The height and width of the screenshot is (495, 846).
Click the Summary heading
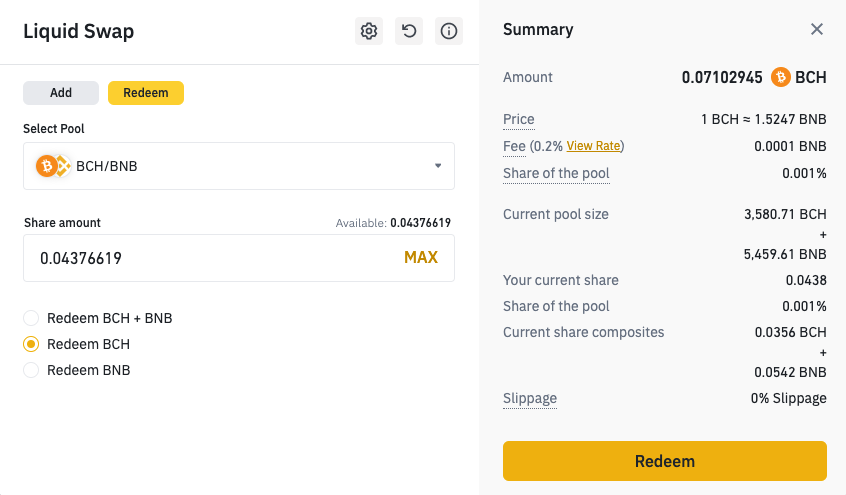538,29
